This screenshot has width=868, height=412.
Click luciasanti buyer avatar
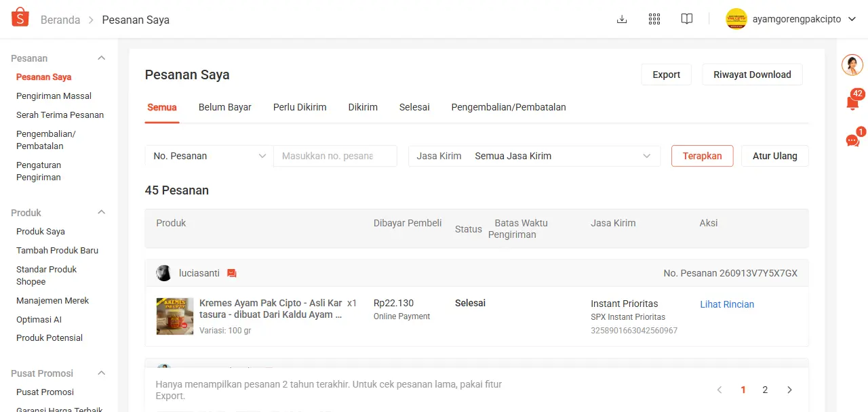point(164,273)
